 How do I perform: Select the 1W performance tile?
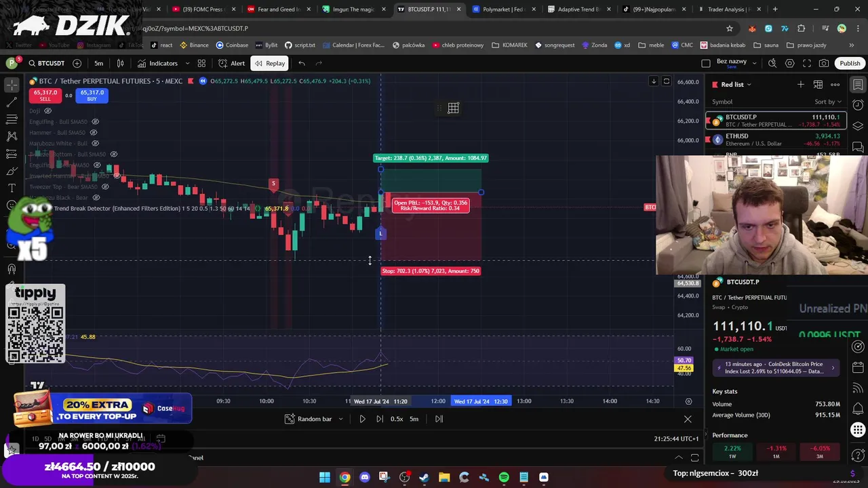732,451
